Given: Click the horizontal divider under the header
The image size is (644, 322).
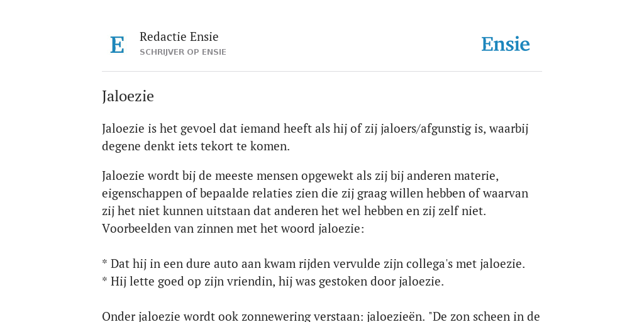Looking at the screenshot, I should tap(322, 72).
